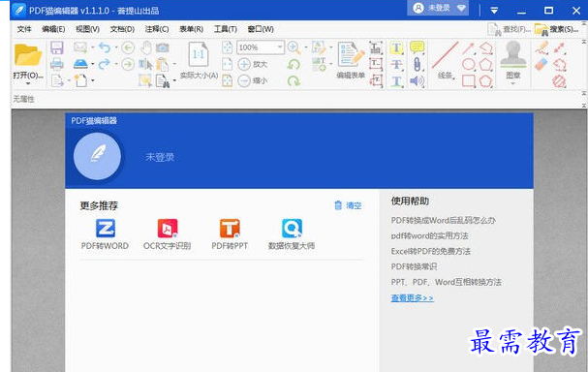
Task: Select the Rectangle shape tool
Action: 469,80
